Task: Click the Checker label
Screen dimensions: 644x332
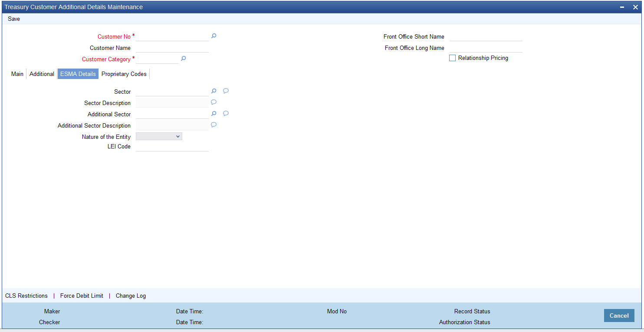Action: (x=49, y=322)
